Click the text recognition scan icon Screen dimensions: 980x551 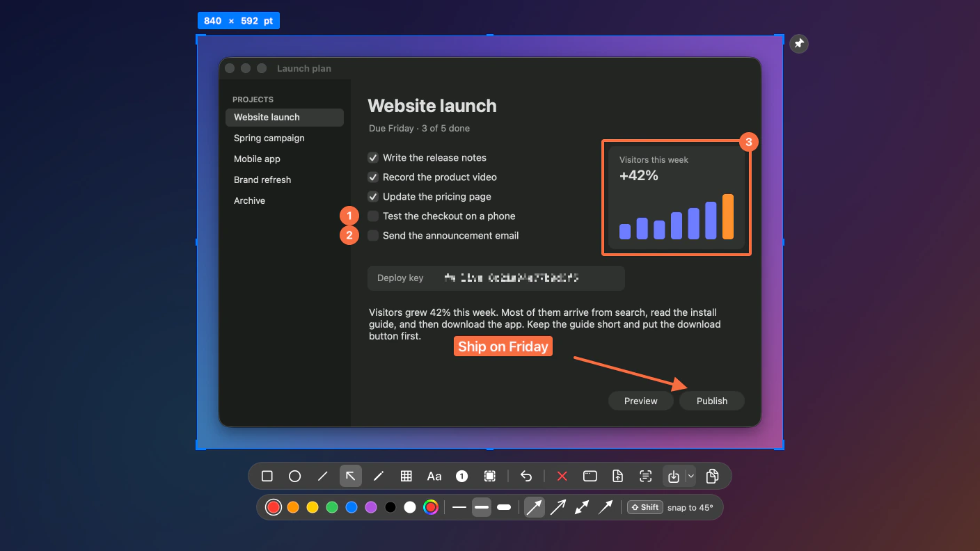[646, 477]
